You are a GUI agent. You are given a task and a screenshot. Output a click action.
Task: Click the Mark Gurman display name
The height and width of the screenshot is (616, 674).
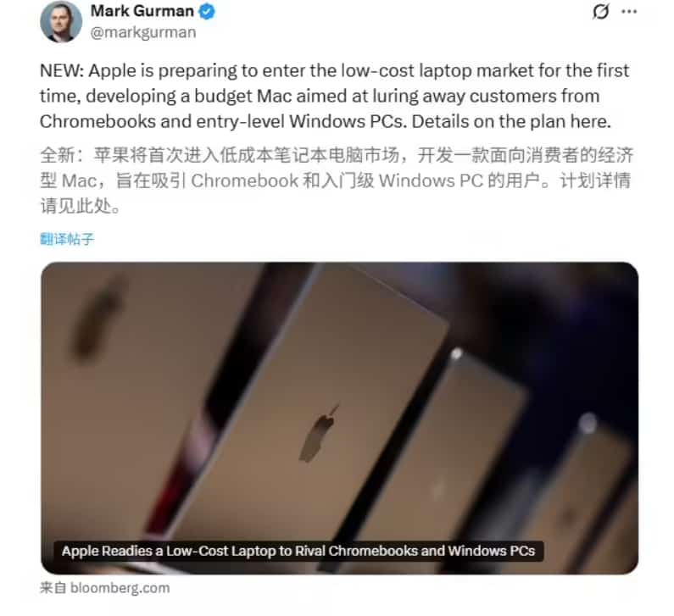coord(142,11)
